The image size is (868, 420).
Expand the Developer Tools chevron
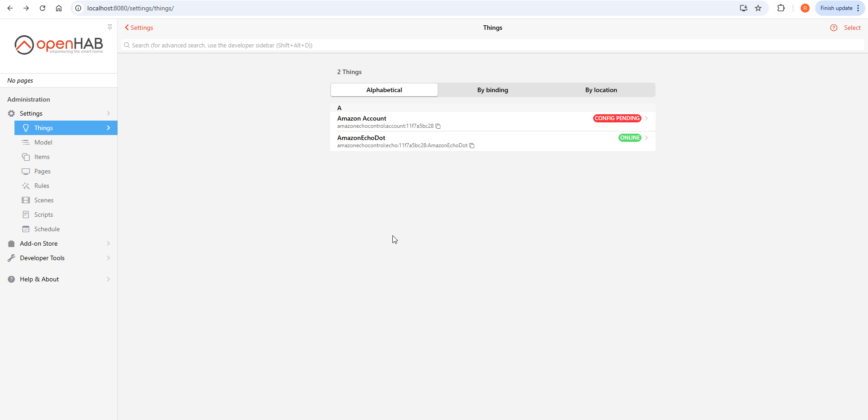[x=108, y=258]
